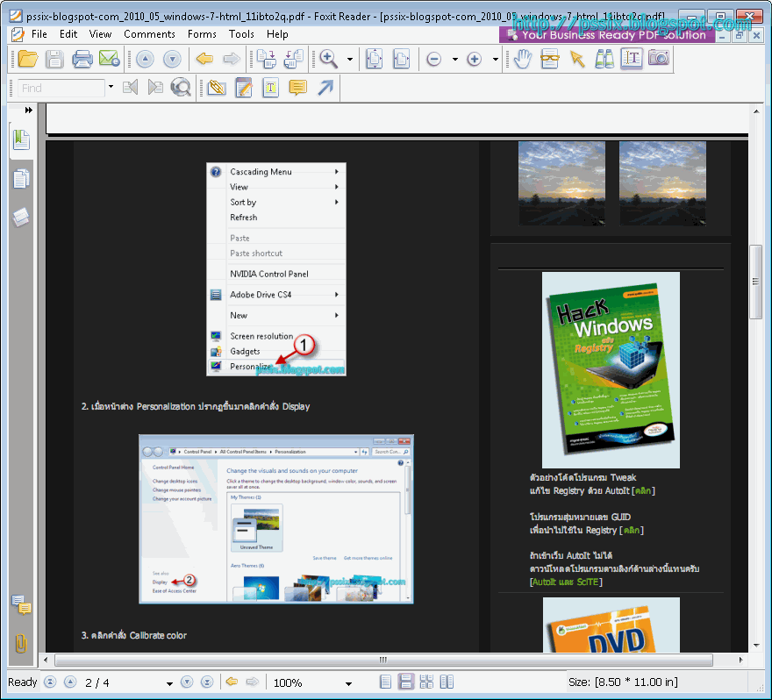Click the vertical scrollbar thumb

point(755,282)
